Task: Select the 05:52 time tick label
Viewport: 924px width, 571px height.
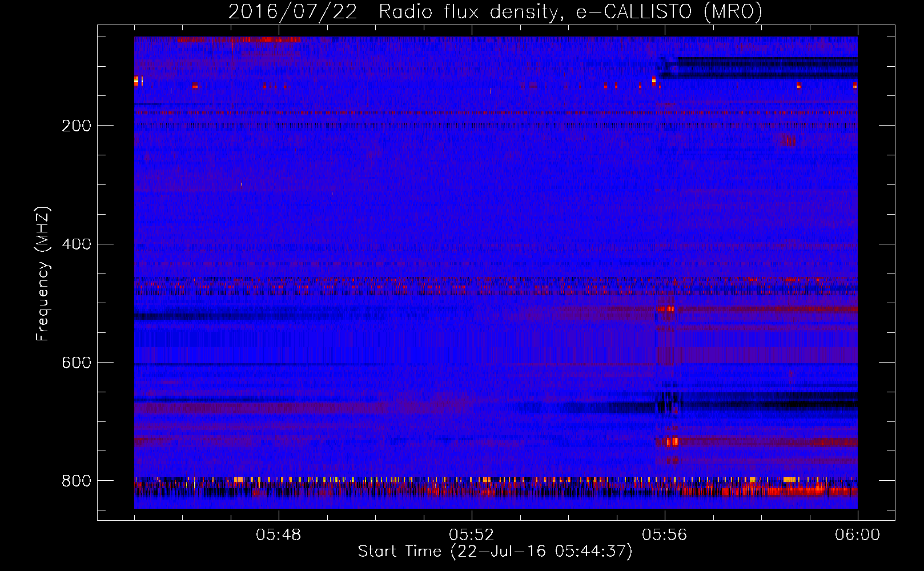Action: [x=472, y=535]
